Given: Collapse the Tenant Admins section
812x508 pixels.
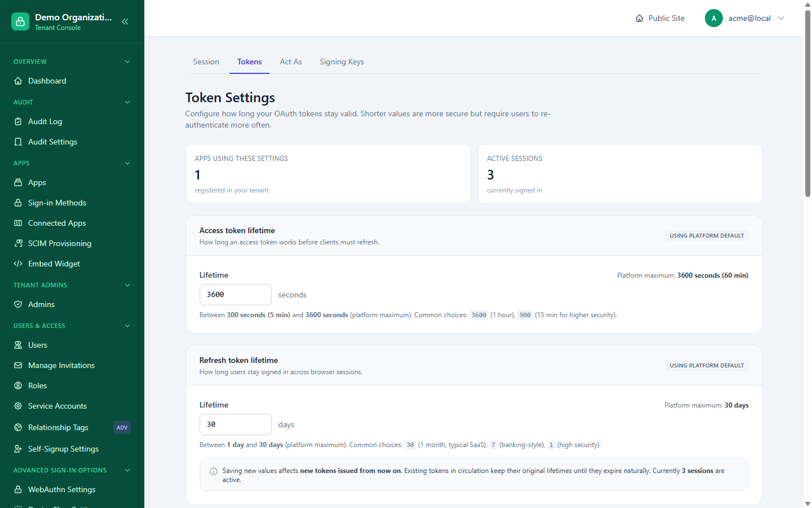Looking at the screenshot, I should point(127,285).
